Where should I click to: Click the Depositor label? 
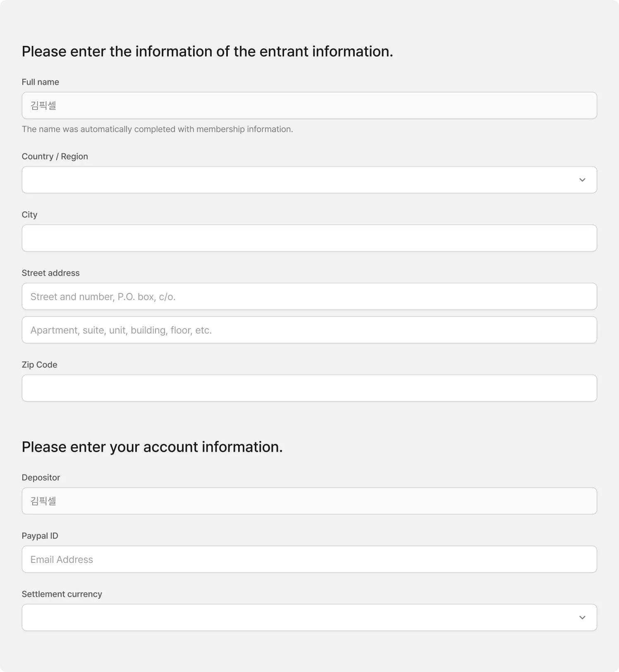click(x=41, y=477)
